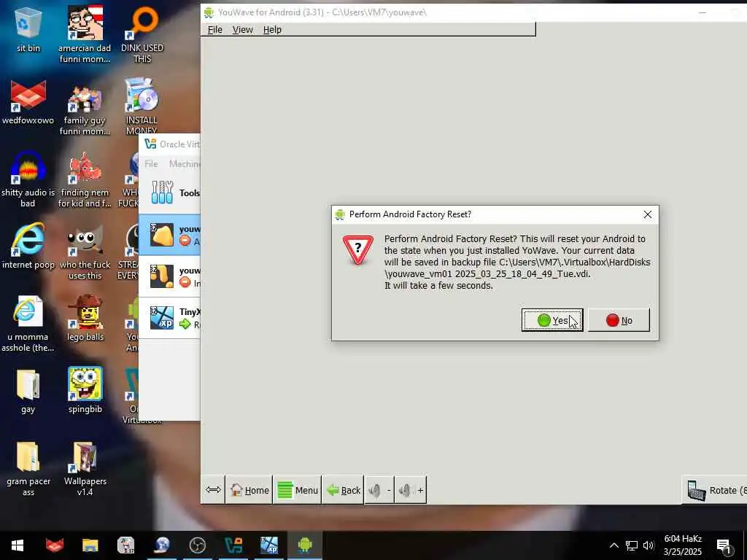Viewport: 747px width, 560px height.
Task: Open the VirtualBox Machine menu
Action: (185, 164)
